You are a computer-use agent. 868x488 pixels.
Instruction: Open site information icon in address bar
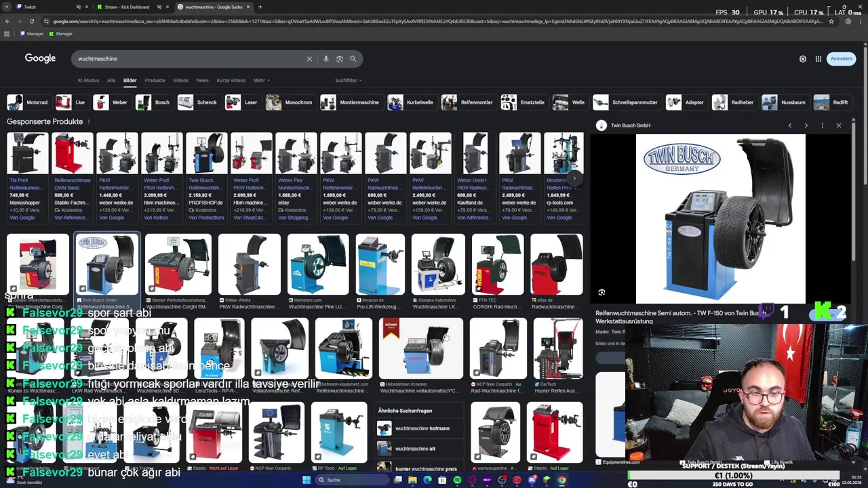(46, 21)
